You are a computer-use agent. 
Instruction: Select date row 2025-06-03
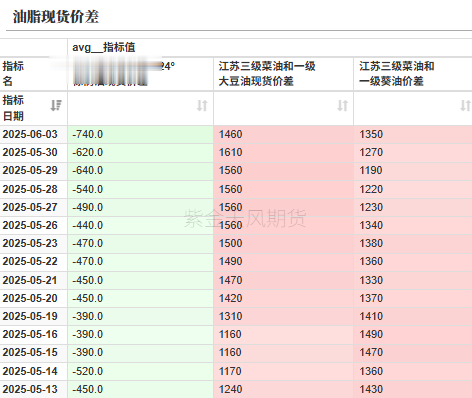coord(33,134)
